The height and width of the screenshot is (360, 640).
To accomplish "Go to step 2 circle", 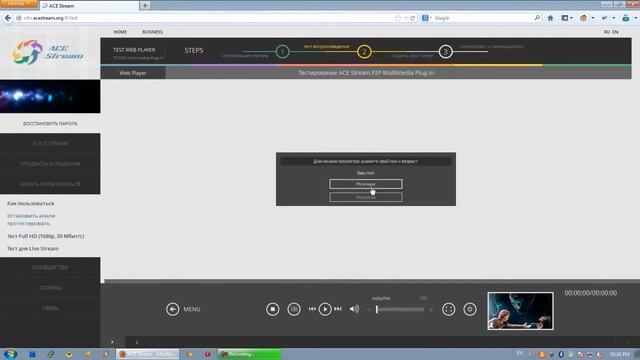I will pyautogui.click(x=364, y=52).
